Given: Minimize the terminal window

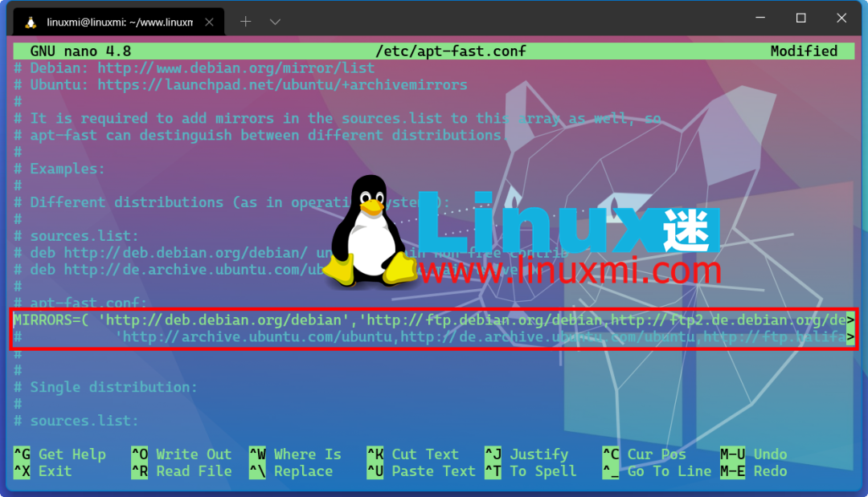Looking at the screenshot, I should 760,18.
